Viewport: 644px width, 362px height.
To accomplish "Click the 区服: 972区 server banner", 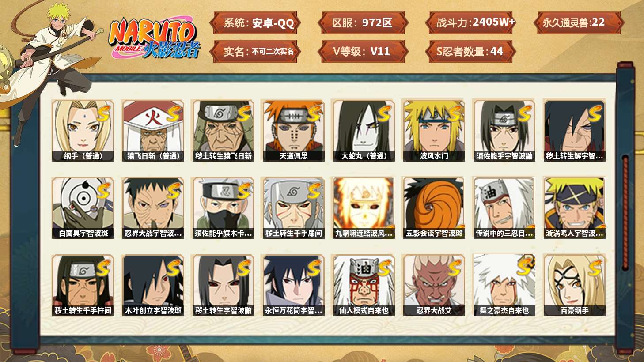I will coord(362,23).
